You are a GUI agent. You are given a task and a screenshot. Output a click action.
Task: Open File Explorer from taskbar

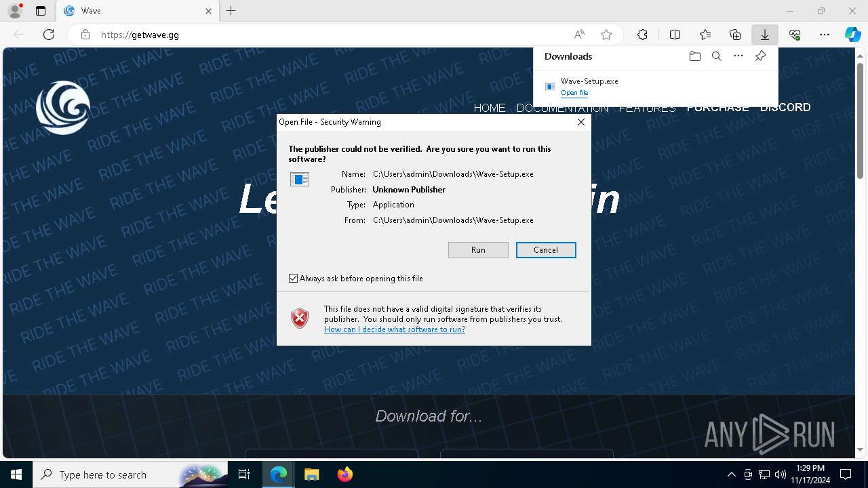coord(311,474)
